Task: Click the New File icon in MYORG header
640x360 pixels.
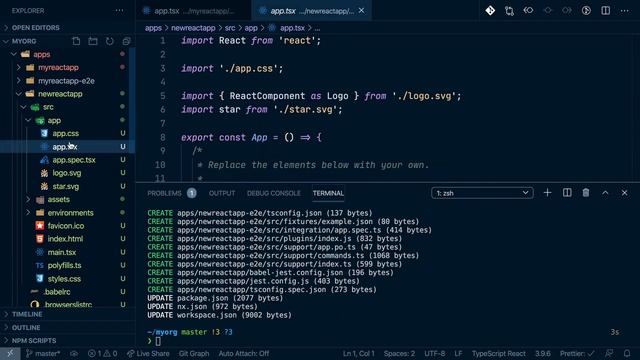Action: point(76,41)
